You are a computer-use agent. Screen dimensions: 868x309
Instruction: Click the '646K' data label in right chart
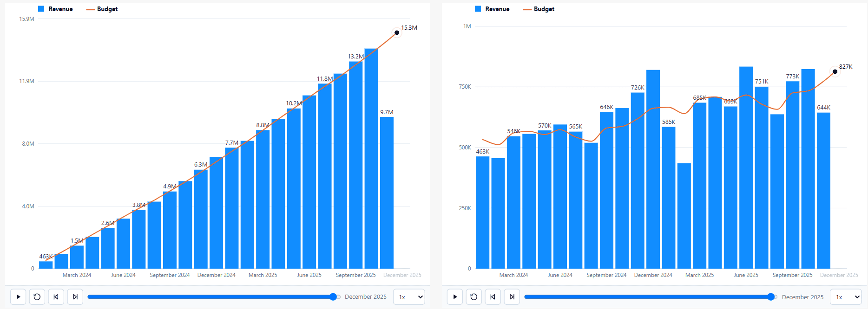coord(606,107)
